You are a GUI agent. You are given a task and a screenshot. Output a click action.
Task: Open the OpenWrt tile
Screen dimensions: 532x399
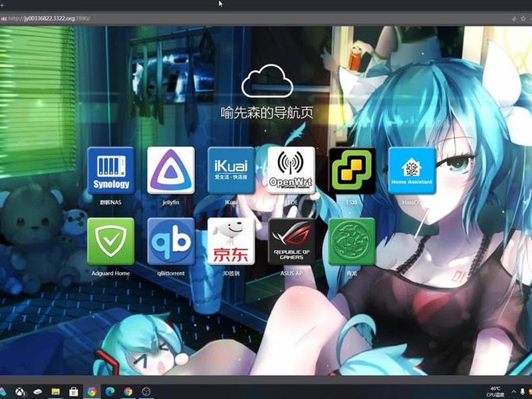click(x=291, y=170)
